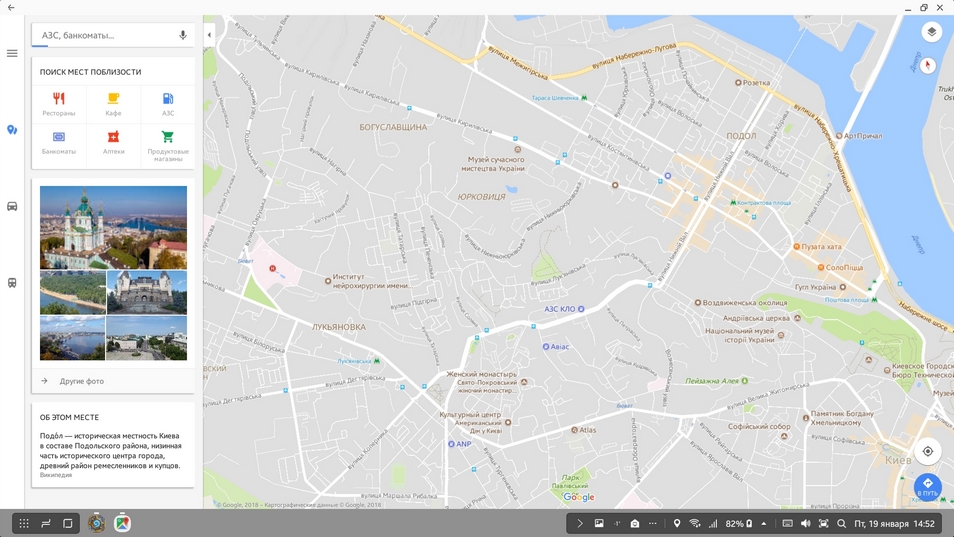Center map on my location
Screen dimensions: 954x537
927,451
